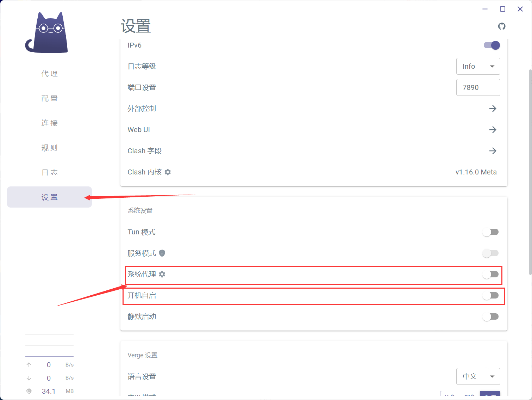The image size is (532, 400).
Task: View the 日志 page
Action: [x=49, y=172]
